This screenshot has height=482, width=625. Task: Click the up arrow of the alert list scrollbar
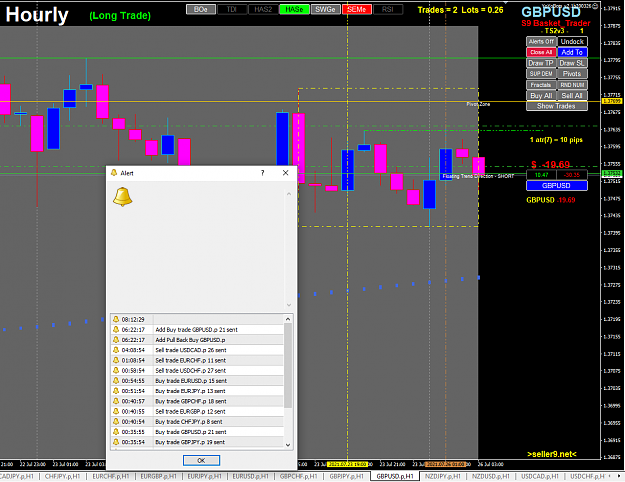(x=288, y=319)
